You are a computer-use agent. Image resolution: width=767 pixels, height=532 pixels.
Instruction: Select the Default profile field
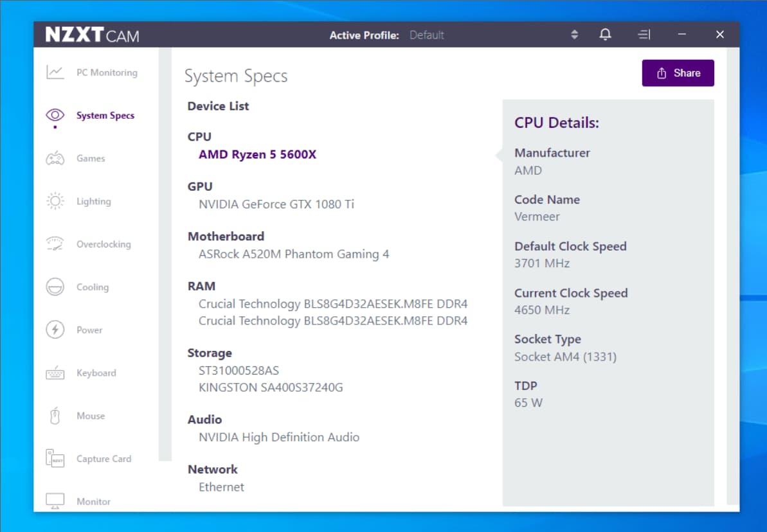(x=426, y=35)
